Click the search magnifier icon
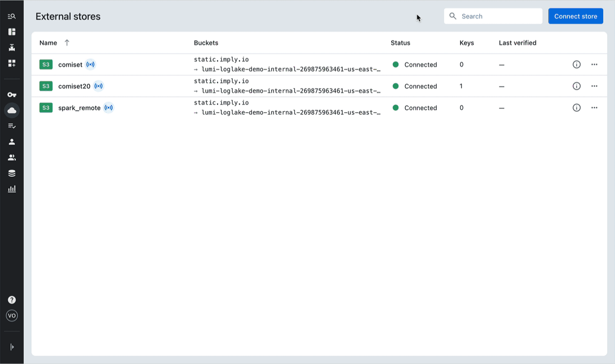615x364 pixels. tap(453, 16)
